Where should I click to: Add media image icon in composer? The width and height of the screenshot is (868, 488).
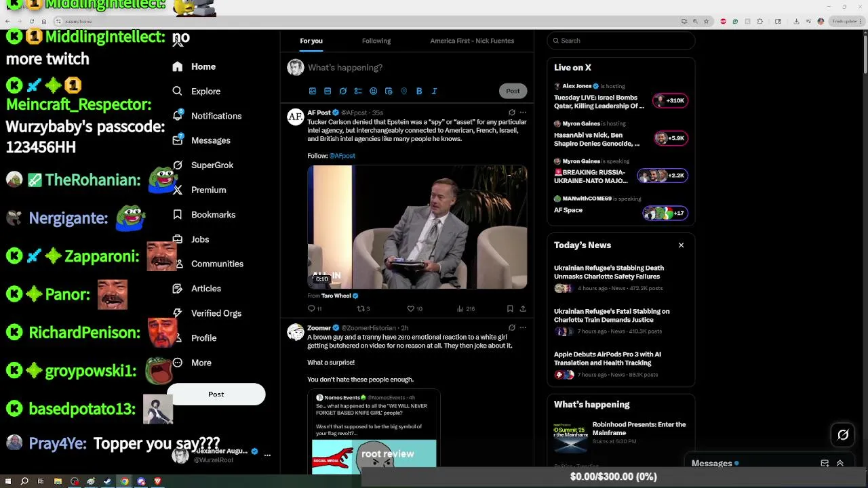313,91
